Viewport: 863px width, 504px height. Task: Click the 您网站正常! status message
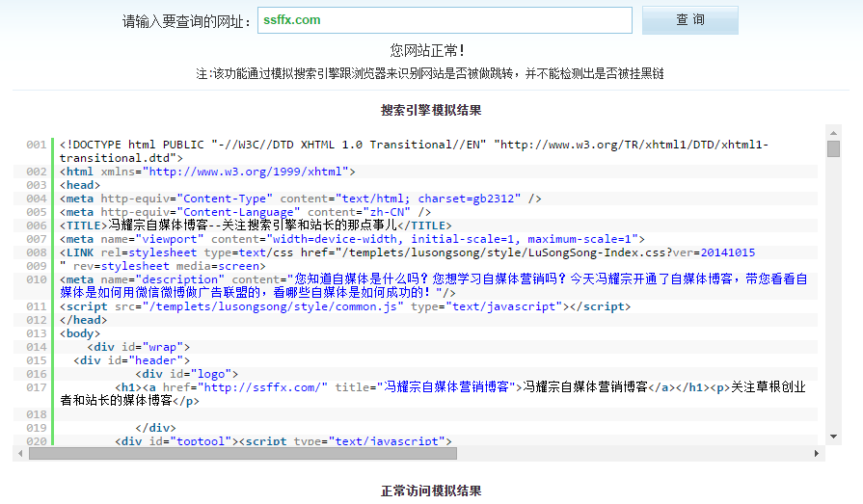(x=428, y=50)
